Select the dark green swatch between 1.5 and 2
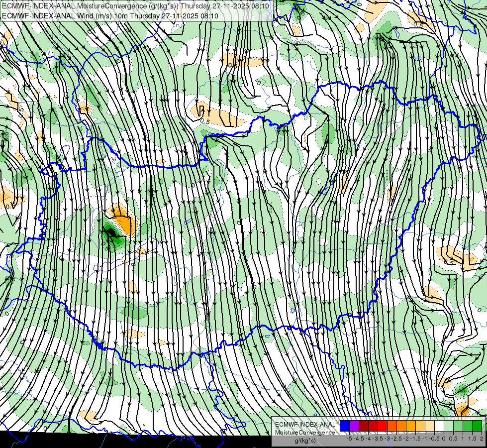Image resolution: width=487 pixels, height=448 pixels. coord(477,426)
